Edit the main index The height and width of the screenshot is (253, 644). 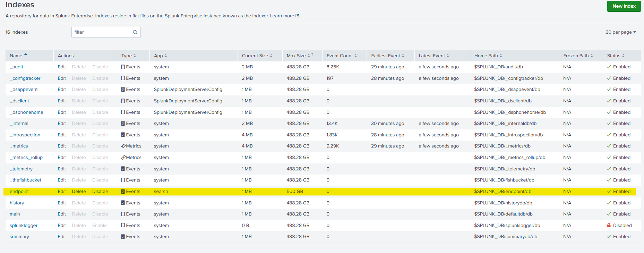coord(62,214)
